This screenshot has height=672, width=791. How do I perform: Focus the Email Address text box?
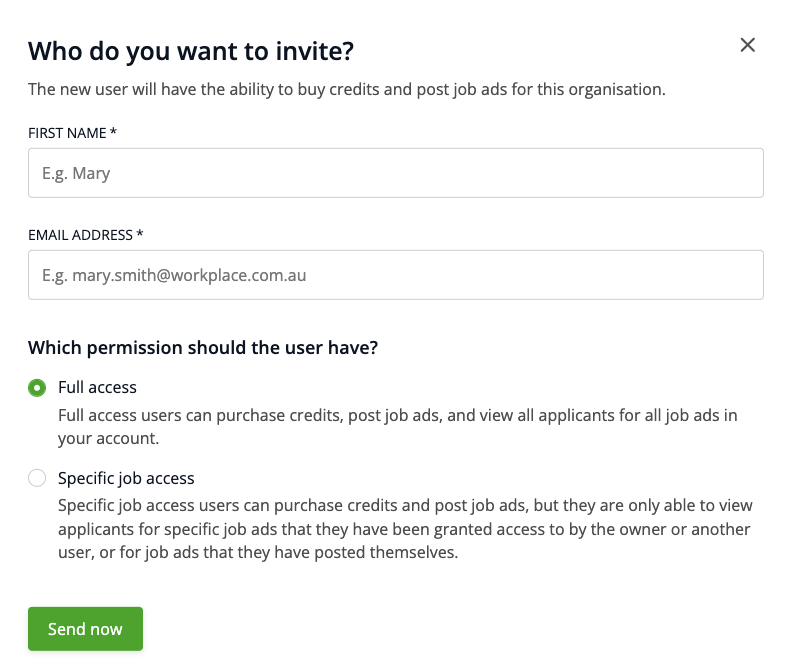pyautogui.click(x=396, y=275)
